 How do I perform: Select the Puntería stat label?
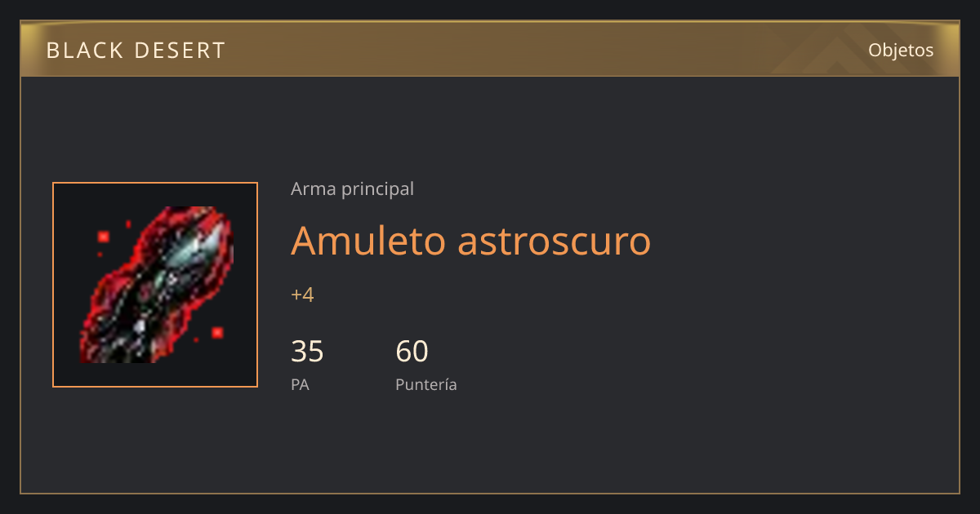pos(426,384)
